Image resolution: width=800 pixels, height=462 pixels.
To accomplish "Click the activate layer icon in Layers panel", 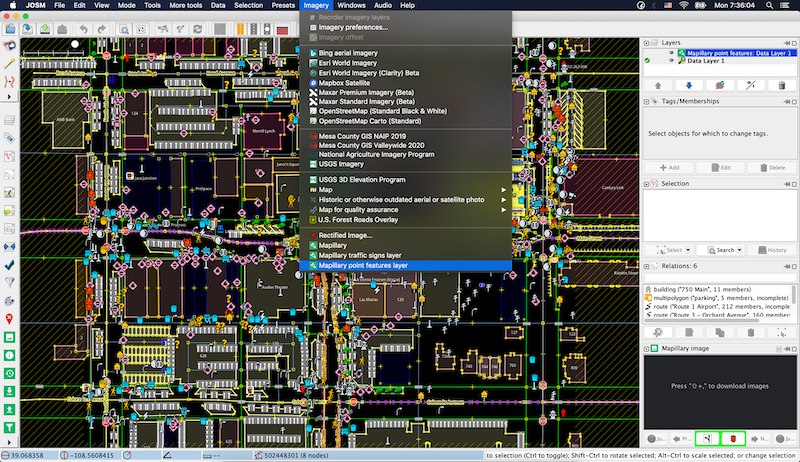I will pyautogui.click(x=719, y=86).
